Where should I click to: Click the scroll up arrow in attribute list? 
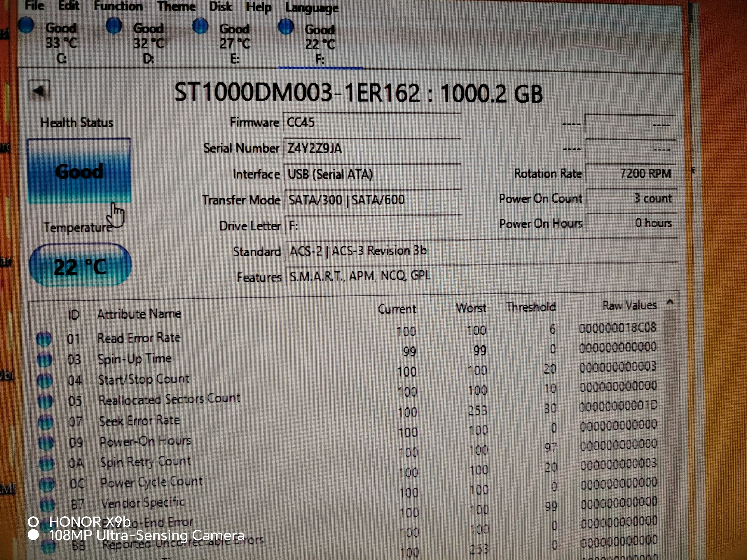670,302
